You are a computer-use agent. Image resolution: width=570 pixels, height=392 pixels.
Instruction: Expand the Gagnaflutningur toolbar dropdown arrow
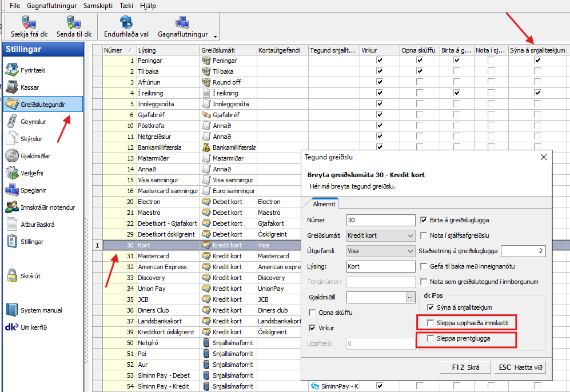pos(215,37)
